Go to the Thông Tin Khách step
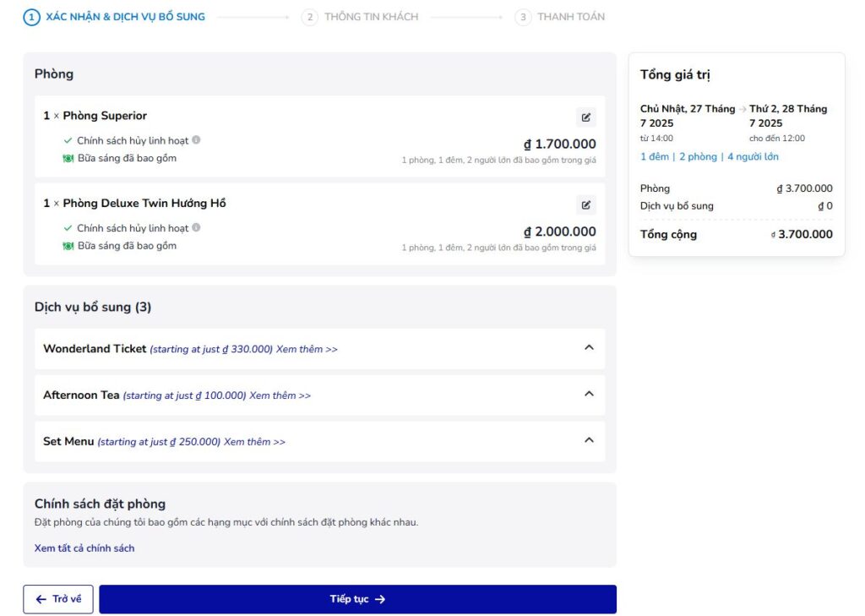 click(x=371, y=17)
